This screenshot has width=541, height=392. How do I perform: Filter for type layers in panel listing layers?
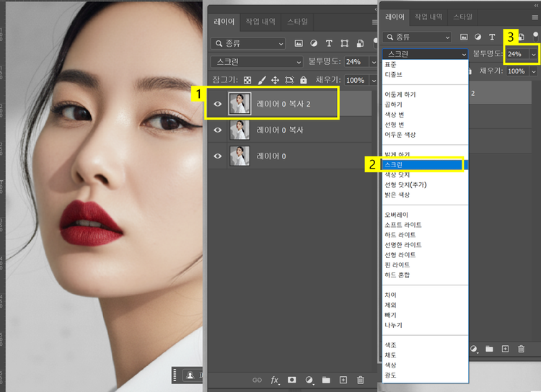click(329, 43)
